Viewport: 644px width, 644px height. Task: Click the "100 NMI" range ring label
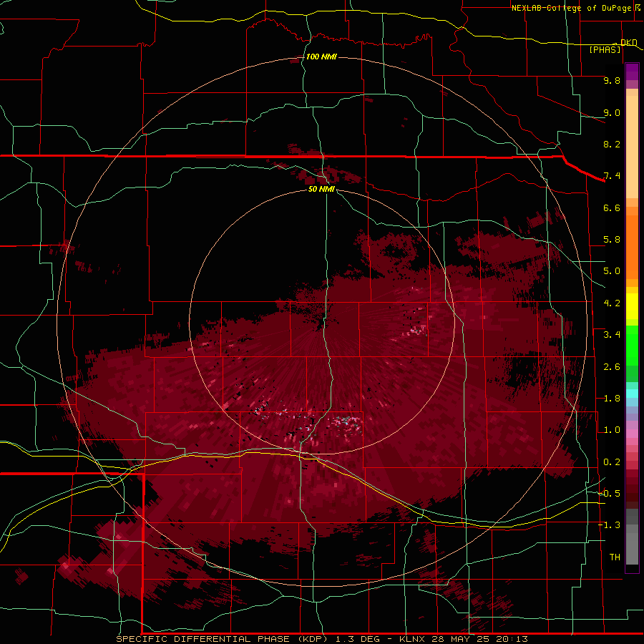(x=321, y=57)
